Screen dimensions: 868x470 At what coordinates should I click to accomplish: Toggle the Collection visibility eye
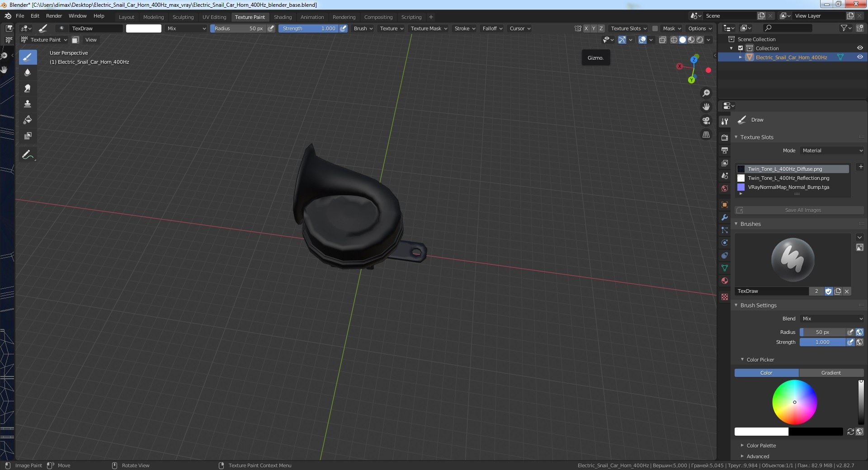(x=860, y=48)
